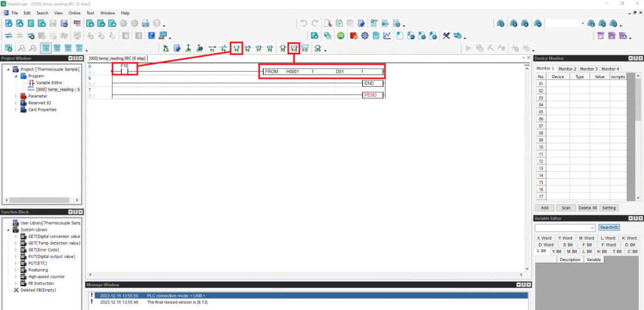Click the F4 ladder toolbar icon
The image size is (644, 310).
point(224,48)
